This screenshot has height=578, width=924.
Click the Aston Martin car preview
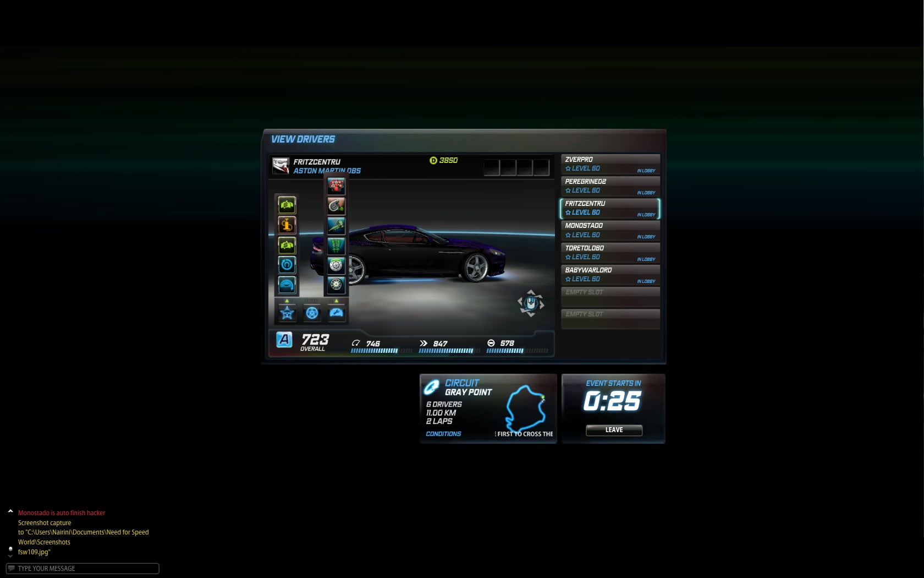pyautogui.click(x=407, y=254)
